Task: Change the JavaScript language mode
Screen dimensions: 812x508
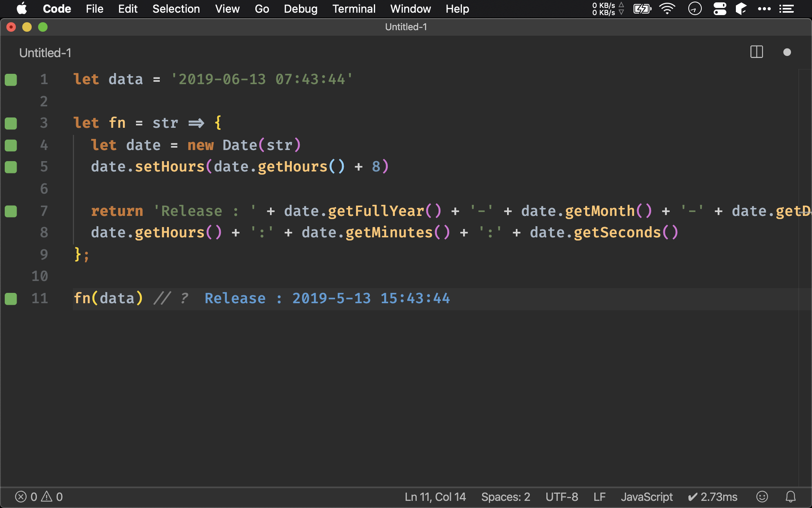Action: [647, 497]
